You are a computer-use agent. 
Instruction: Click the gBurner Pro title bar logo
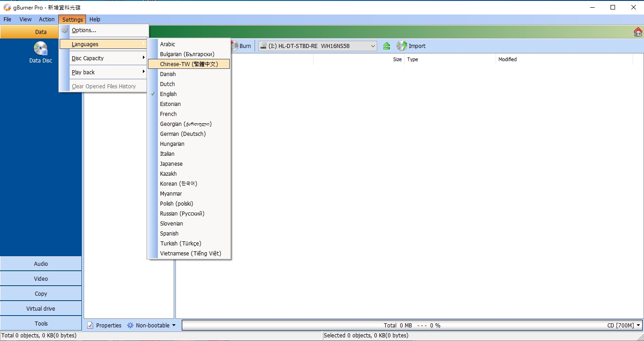pyautogui.click(x=7, y=7)
